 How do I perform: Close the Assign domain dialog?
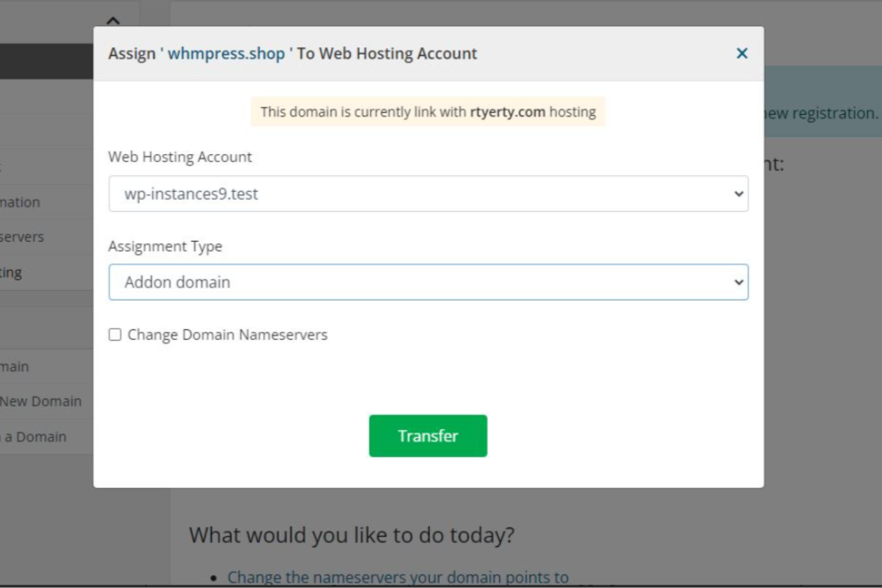[x=742, y=53]
